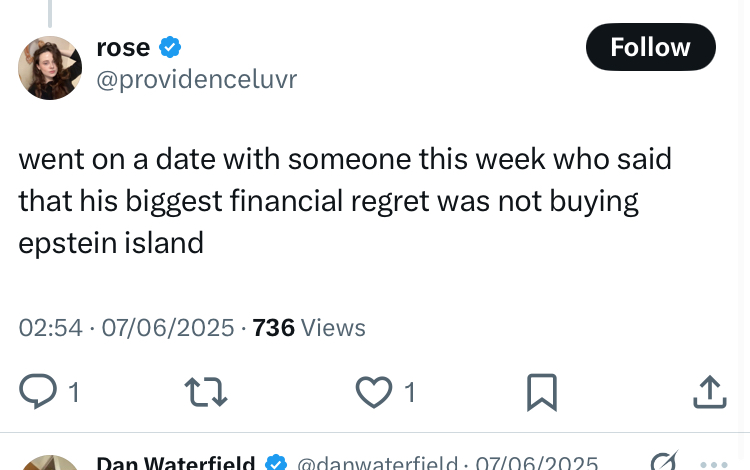This screenshot has width=750, height=470.
Task: Open the @providenceluvr handle link
Action: [197, 79]
